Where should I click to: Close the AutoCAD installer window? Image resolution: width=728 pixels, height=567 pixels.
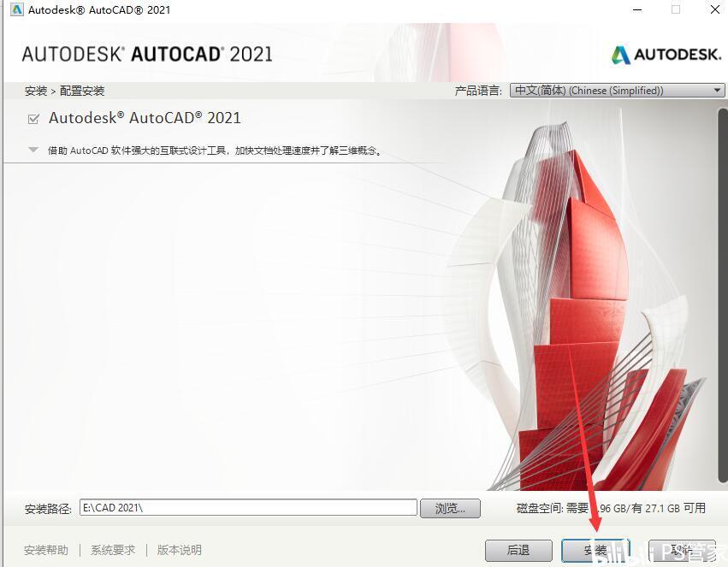click(x=715, y=9)
